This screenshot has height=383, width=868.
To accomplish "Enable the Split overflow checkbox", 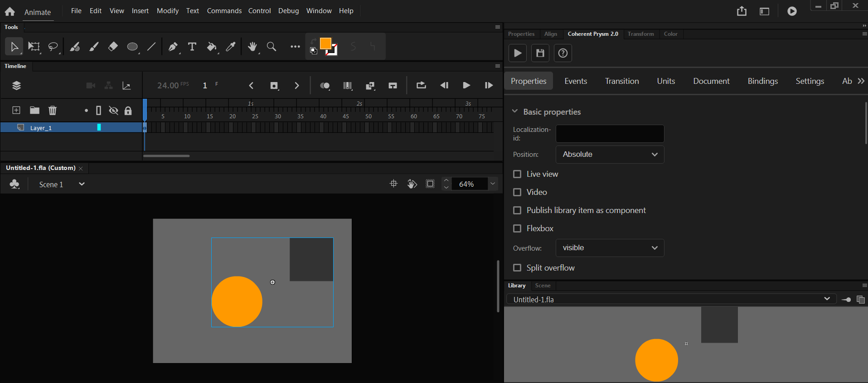I will [517, 268].
